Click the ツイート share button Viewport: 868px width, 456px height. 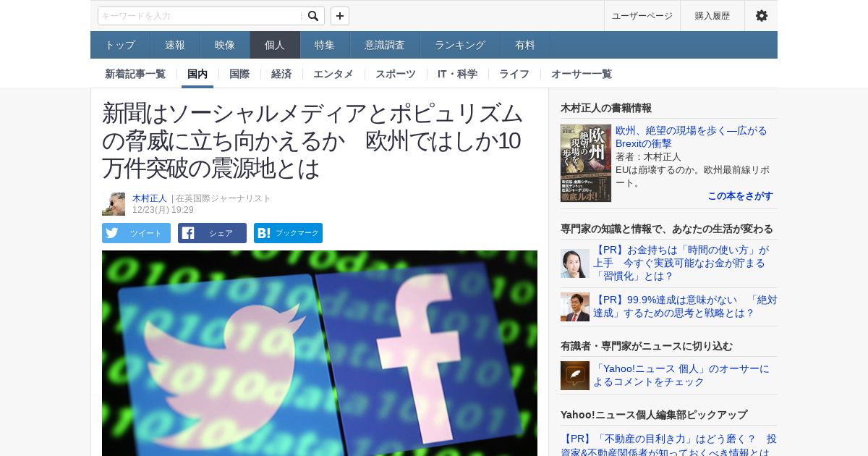[136, 233]
